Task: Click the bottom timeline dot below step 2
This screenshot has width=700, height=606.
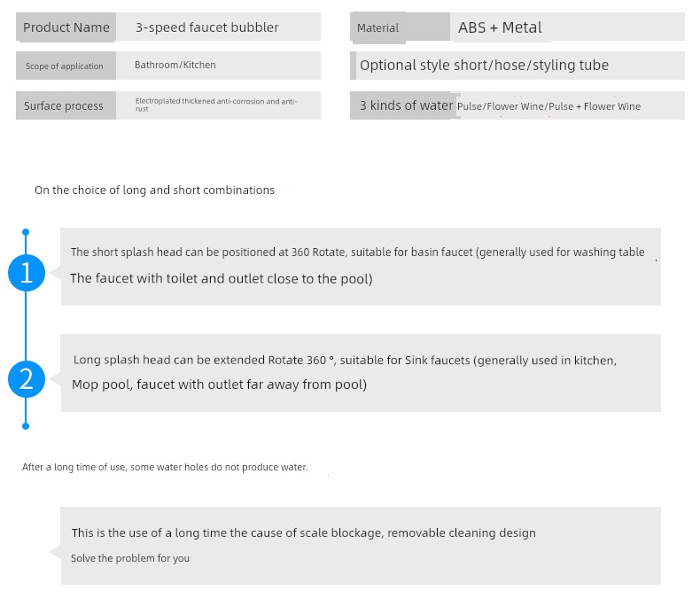Action: pyautogui.click(x=26, y=426)
